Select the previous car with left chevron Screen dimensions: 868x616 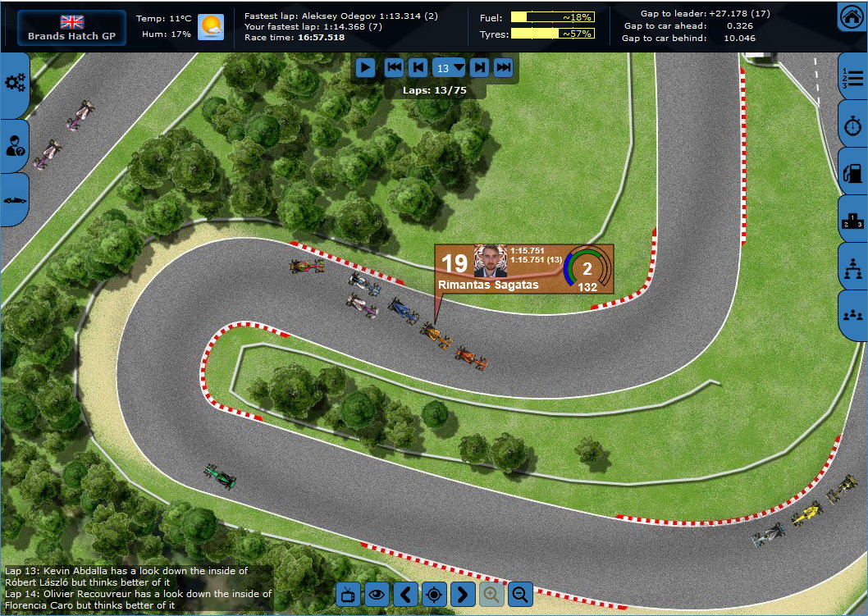point(405,594)
